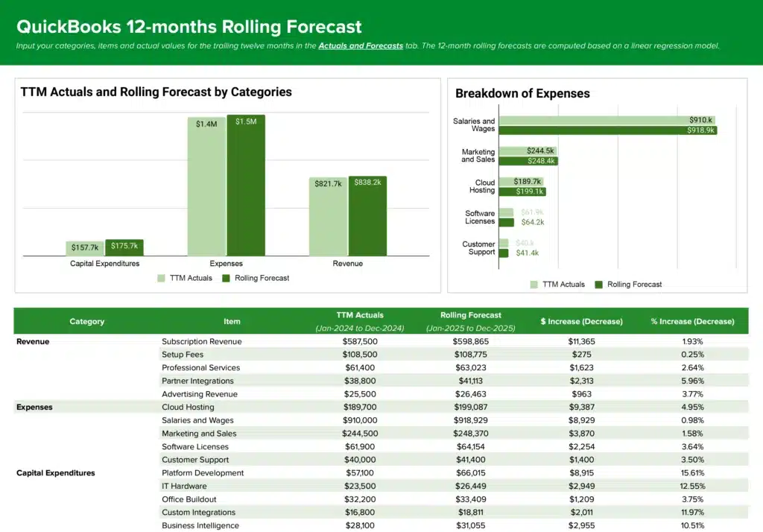This screenshot has height=532, width=763.
Task: Select the $821.7k Revenue actuals bar
Action: coord(328,217)
